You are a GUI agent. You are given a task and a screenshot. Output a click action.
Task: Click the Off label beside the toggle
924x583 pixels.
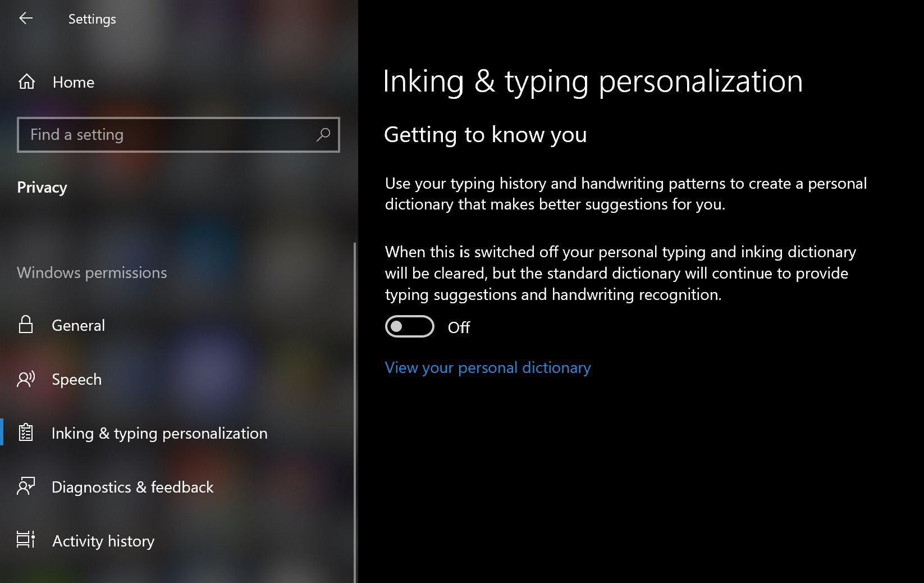pos(459,328)
